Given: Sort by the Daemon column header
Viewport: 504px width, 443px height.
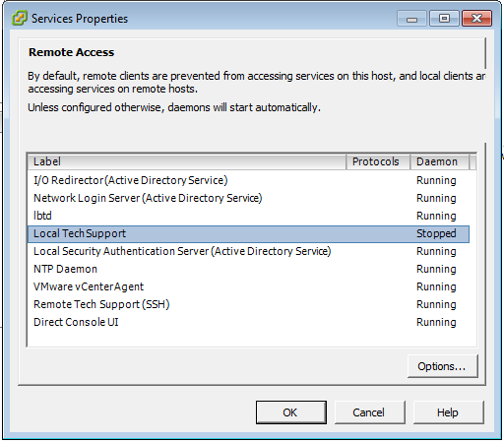Looking at the screenshot, I should (x=440, y=161).
